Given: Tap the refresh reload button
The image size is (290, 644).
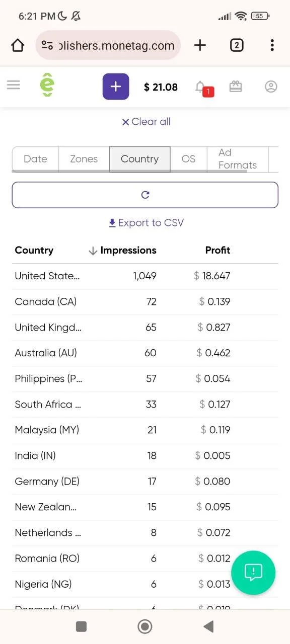Looking at the screenshot, I should pos(145,195).
